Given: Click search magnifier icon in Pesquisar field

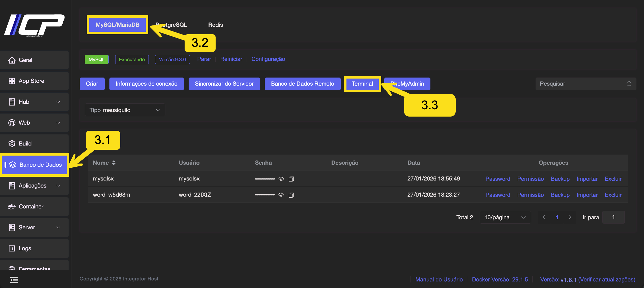Looking at the screenshot, I should (629, 84).
